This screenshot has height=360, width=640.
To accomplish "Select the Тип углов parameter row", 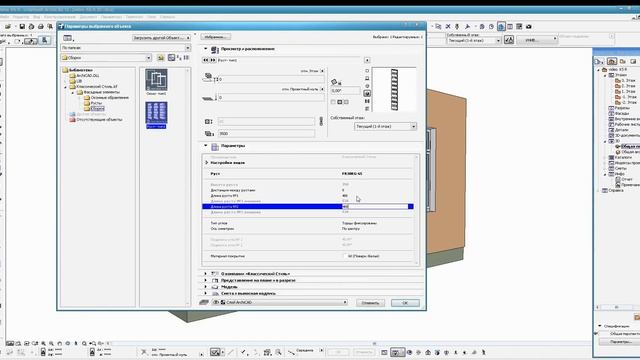I will click(308, 223).
